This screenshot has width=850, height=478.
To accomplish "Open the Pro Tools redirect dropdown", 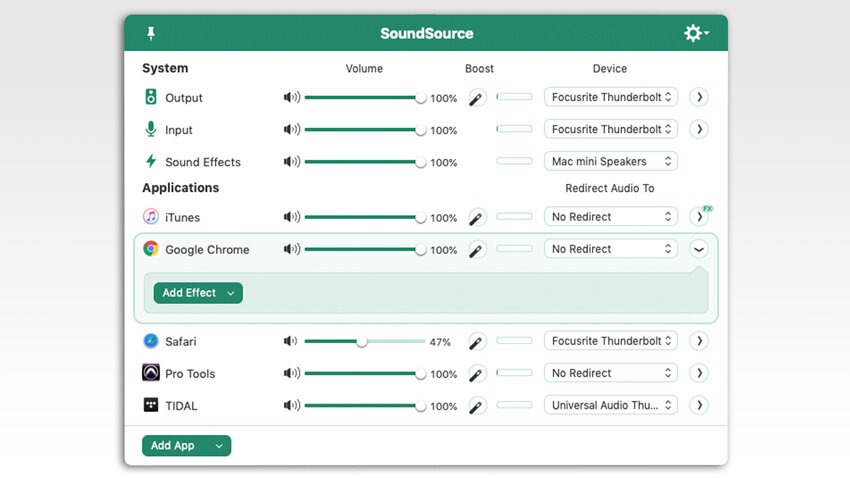I will [611, 373].
